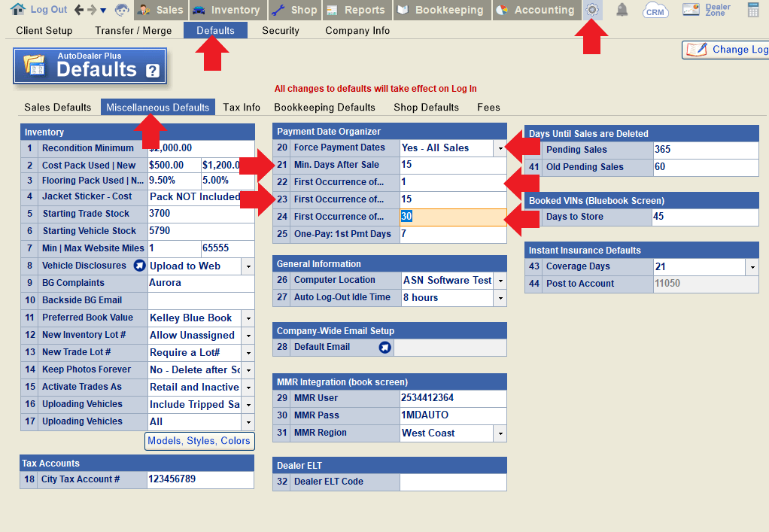Click the Vehicle Disclosures arrow icon
Viewport: 769px width, 532px height.
pos(140,266)
